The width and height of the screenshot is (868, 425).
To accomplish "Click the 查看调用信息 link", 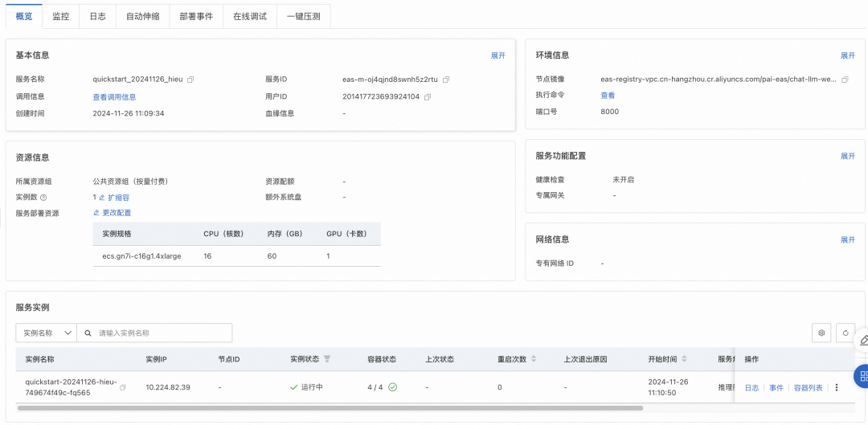I will tap(115, 97).
